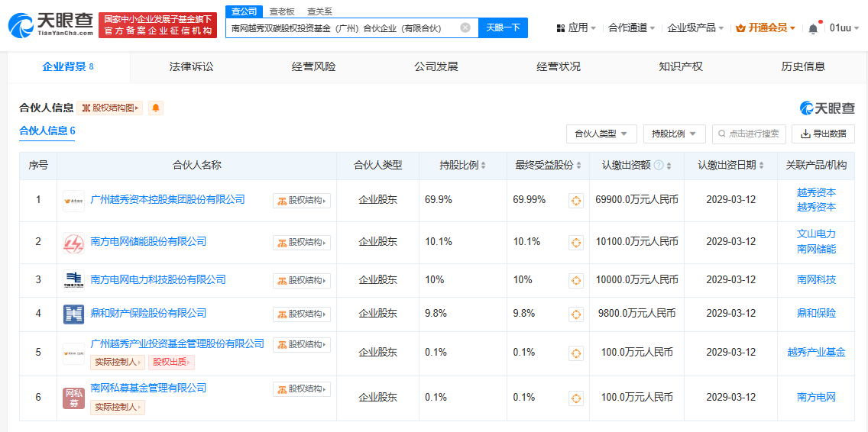Click the orange bell alert icon
The image size is (868, 432).
[x=156, y=108]
